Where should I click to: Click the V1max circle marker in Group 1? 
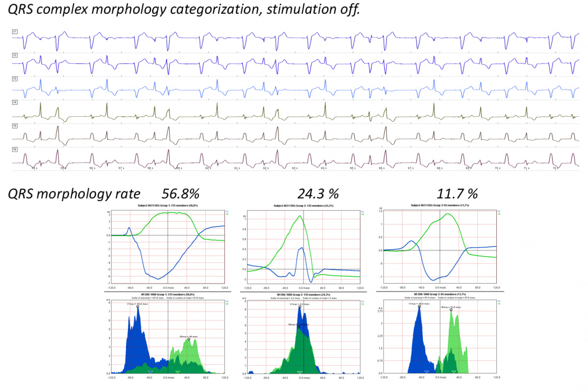pos(138,307)
